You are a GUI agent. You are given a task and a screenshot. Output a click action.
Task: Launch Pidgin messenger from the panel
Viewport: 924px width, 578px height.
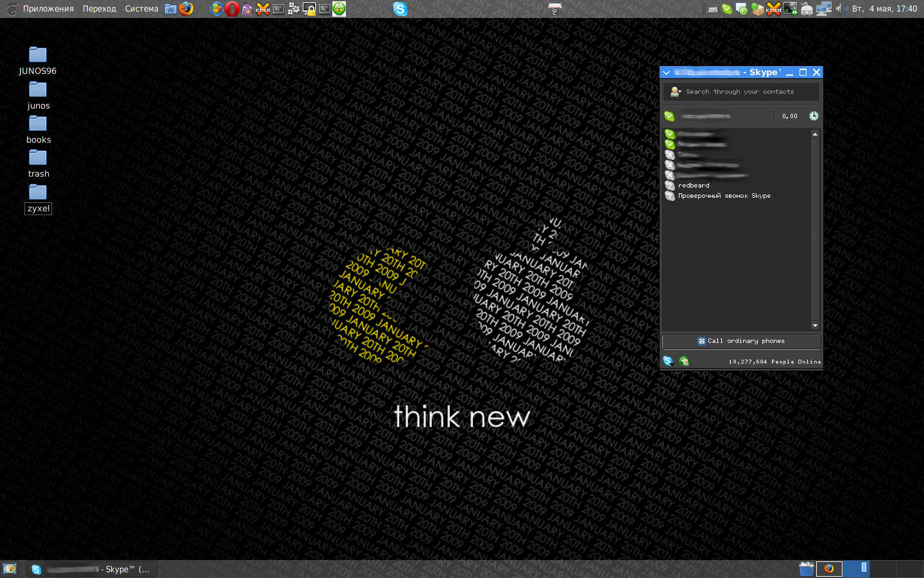click(247, 8)
